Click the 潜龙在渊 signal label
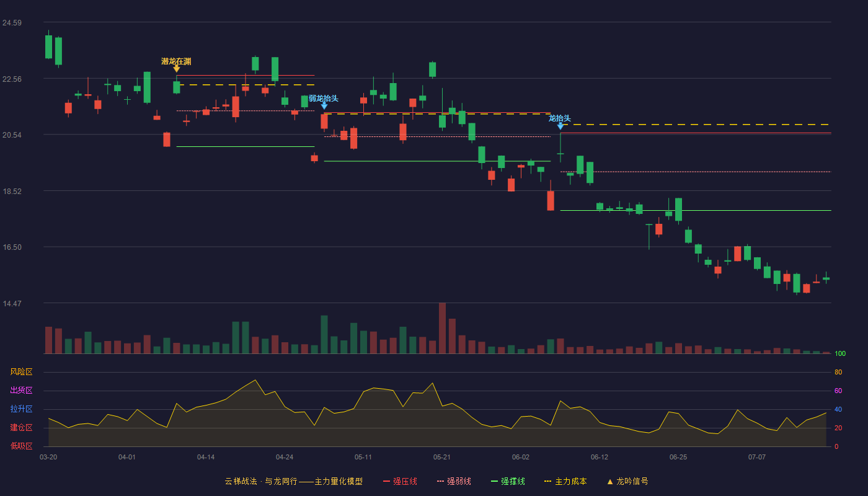The image size is (868, 496). (176, 61)
